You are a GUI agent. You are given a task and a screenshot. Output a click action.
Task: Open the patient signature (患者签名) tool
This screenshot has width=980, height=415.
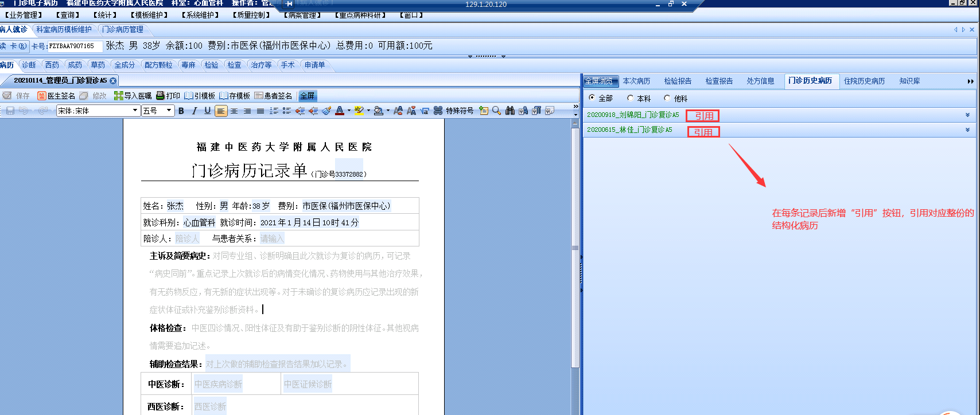pyautogui.click(x=273, y=96)
